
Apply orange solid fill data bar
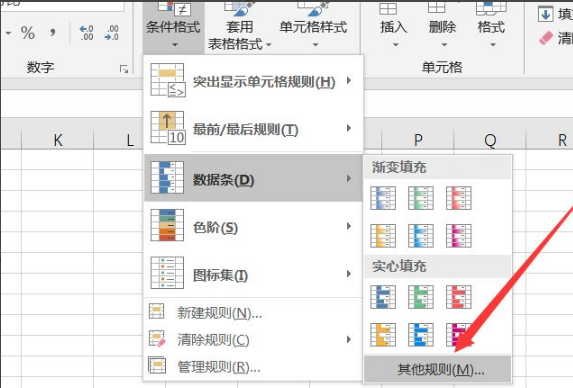(x=383, y=334)
